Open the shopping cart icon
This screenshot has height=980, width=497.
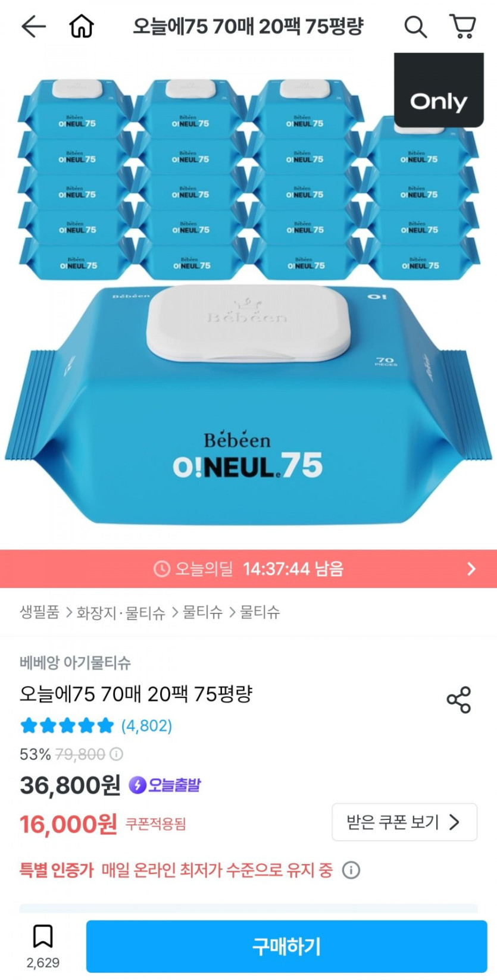coord(462,26)
